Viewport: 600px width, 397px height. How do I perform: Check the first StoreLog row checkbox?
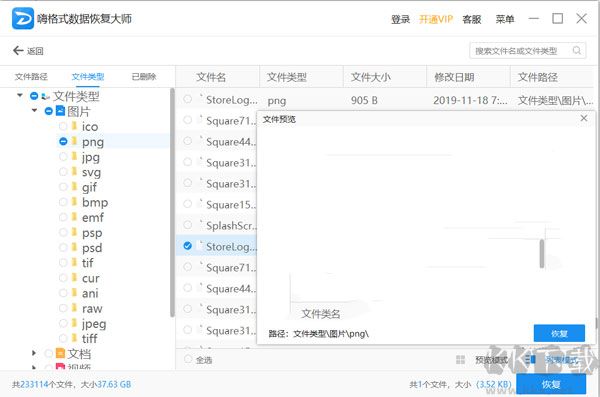click(188, 99)
